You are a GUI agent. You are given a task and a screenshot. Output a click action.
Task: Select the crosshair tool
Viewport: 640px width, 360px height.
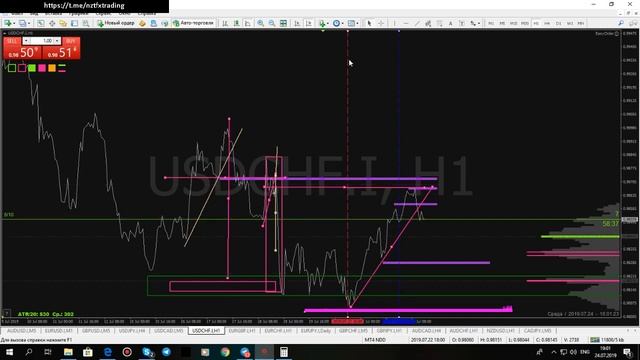[x=381, y=23]
